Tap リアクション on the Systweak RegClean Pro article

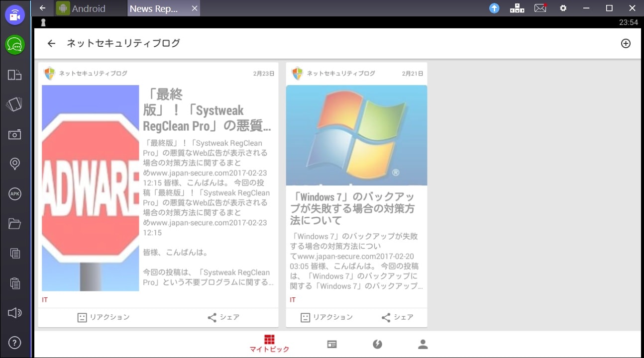pos(104,317)
